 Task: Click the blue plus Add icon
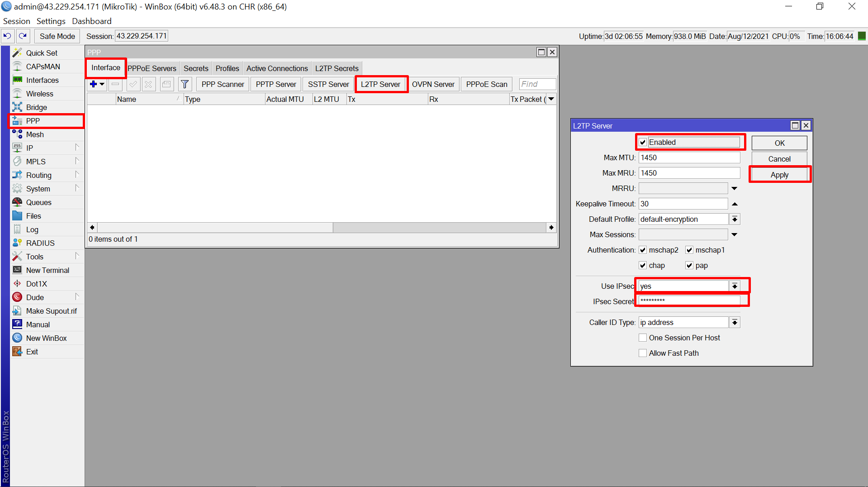click(94, 84)
